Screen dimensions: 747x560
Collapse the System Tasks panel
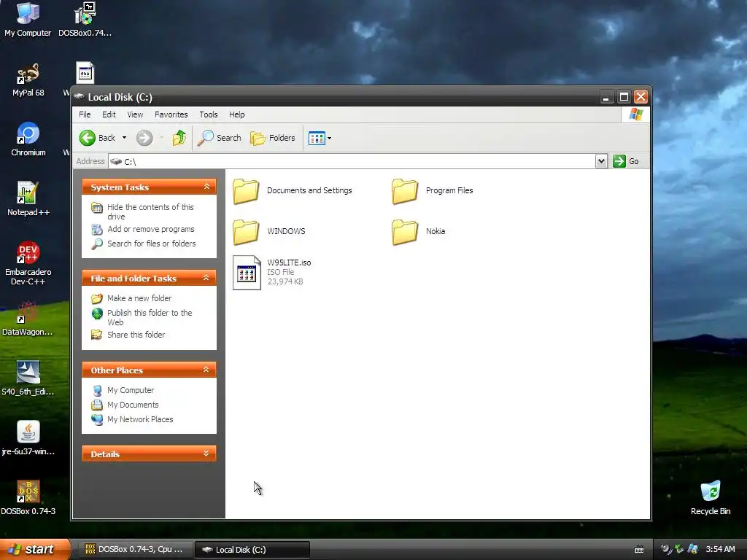(206, 187)
